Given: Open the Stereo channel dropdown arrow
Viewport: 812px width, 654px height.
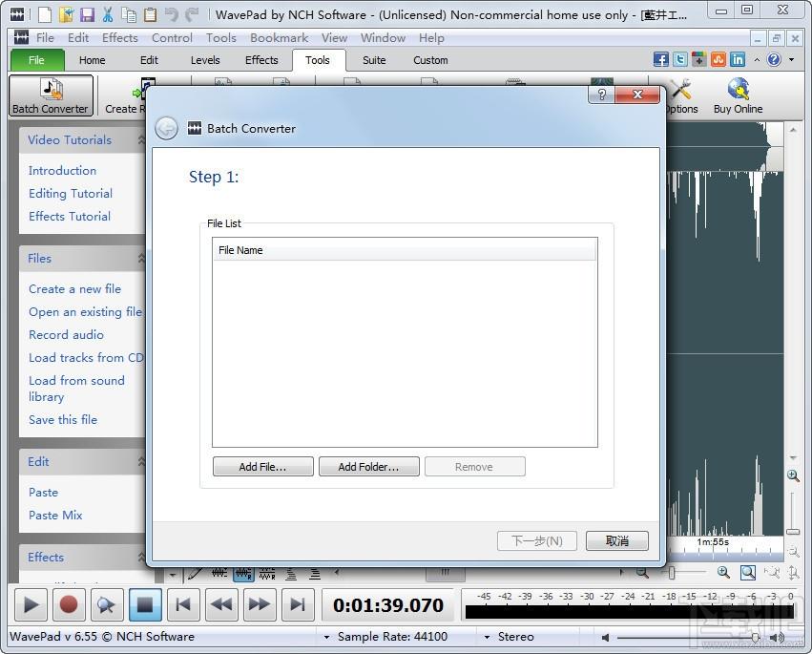Looking at the screenshot, I should click(487, 637).
